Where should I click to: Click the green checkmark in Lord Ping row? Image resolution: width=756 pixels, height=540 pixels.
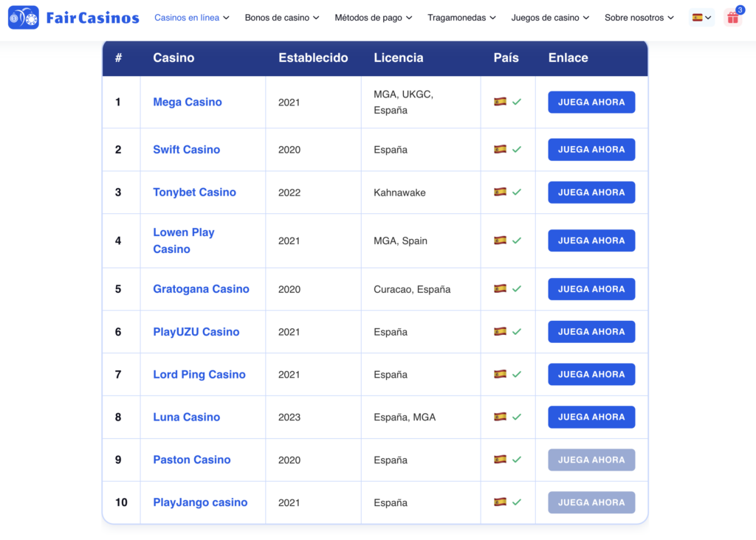[x=517, y=374]
